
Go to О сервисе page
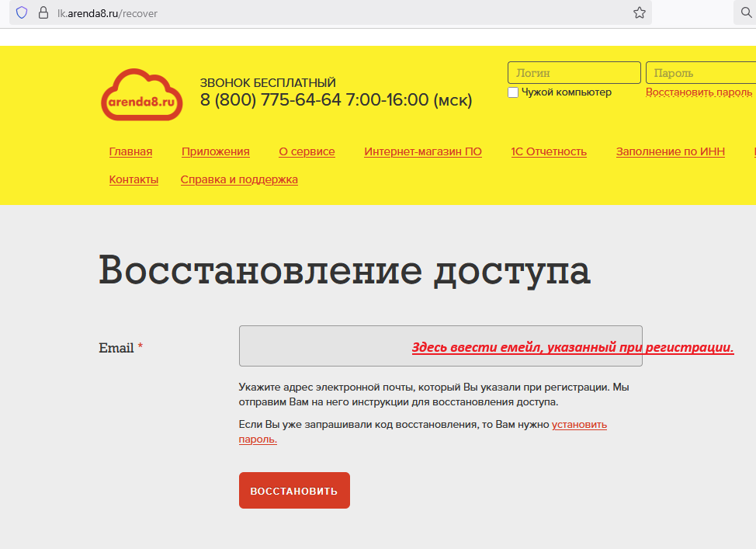(x=307, y=151)
